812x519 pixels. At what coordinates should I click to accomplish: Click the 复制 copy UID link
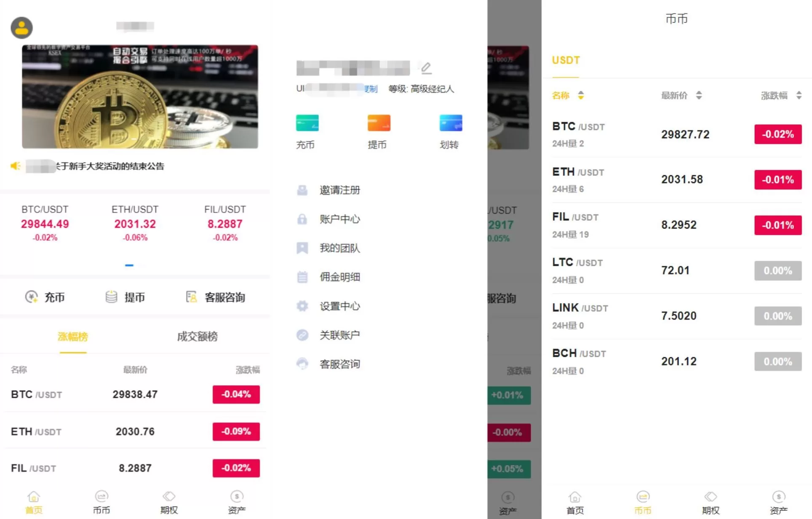tap(371, 89)
